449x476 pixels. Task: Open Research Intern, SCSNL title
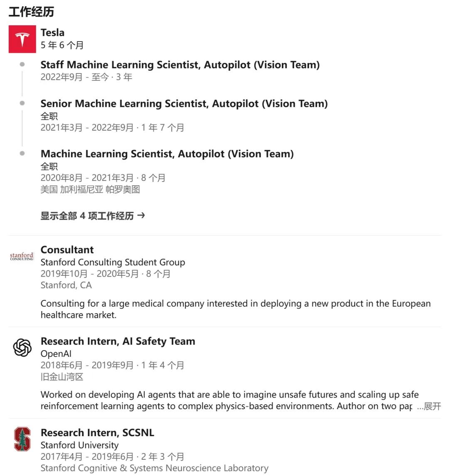97,433
